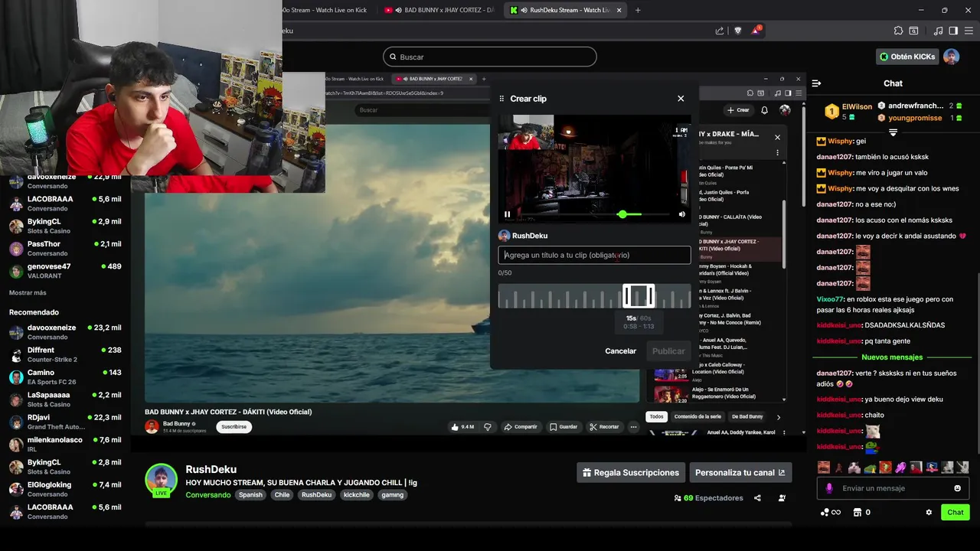
Task: Open the emoji picker in chat
Action: [x=957, y=488]
